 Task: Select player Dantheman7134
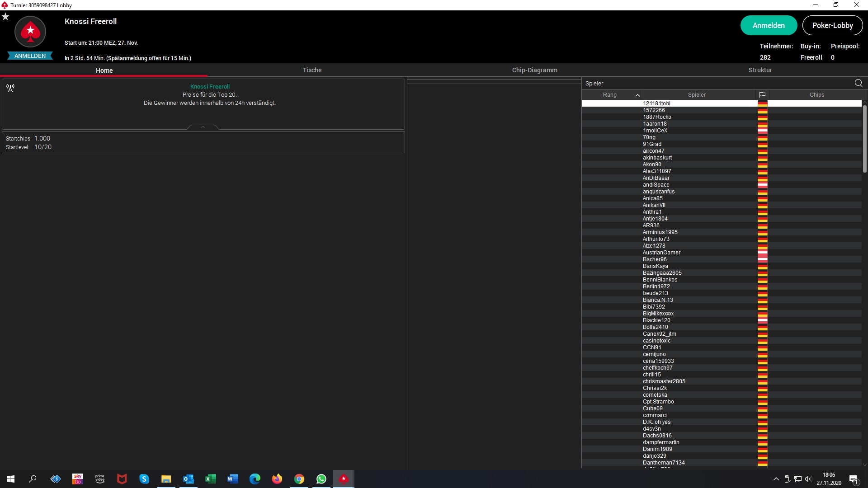(x=722, y=463)
